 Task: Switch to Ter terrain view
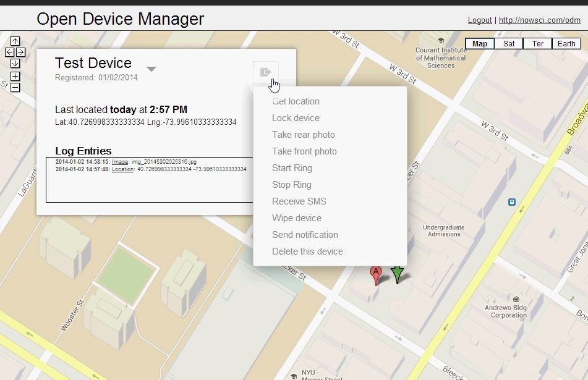[x=537, y=44]
